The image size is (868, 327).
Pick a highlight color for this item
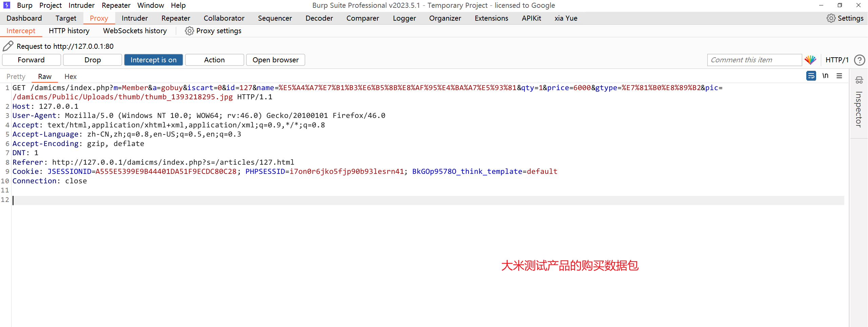[x=810, y=60]
